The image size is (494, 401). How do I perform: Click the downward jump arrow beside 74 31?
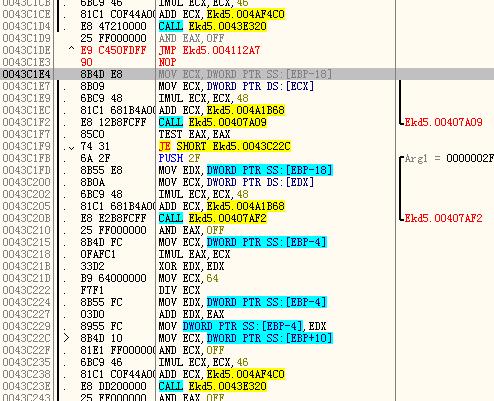pyautogui.click(x=71, y=147)
